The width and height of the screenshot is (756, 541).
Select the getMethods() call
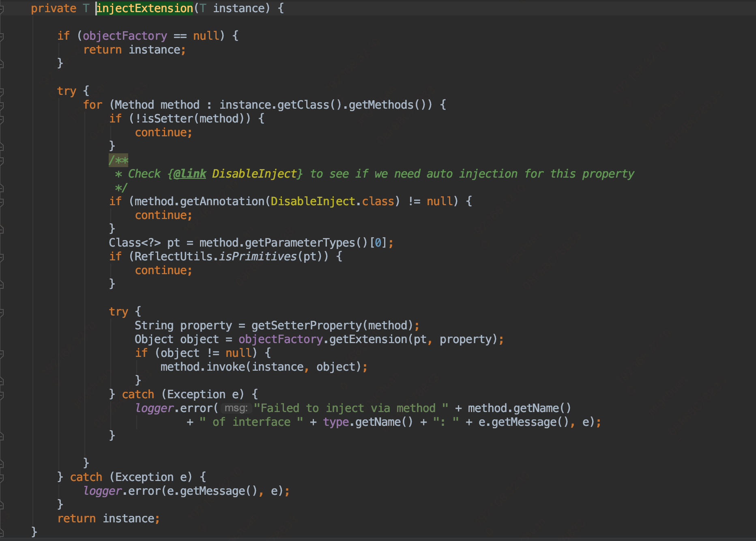tap(387, 105)
